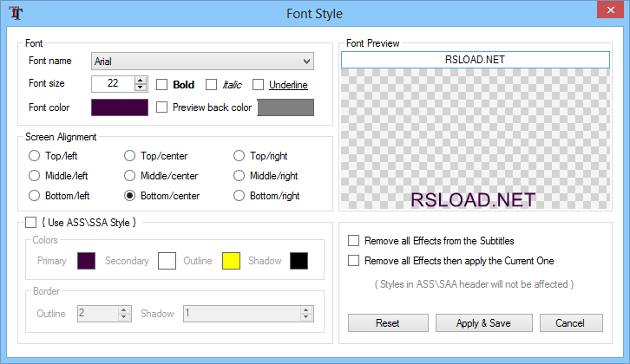Enable the Use ASS\SSA Style checkbox
This screenshot has width=630, height=364.
tap(31, 223)
